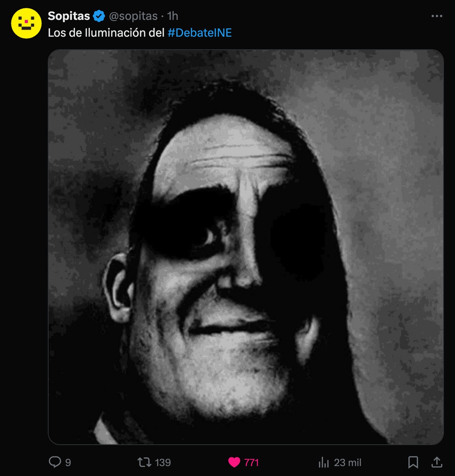Open the #DebateINE hashtag

[200, 33]
